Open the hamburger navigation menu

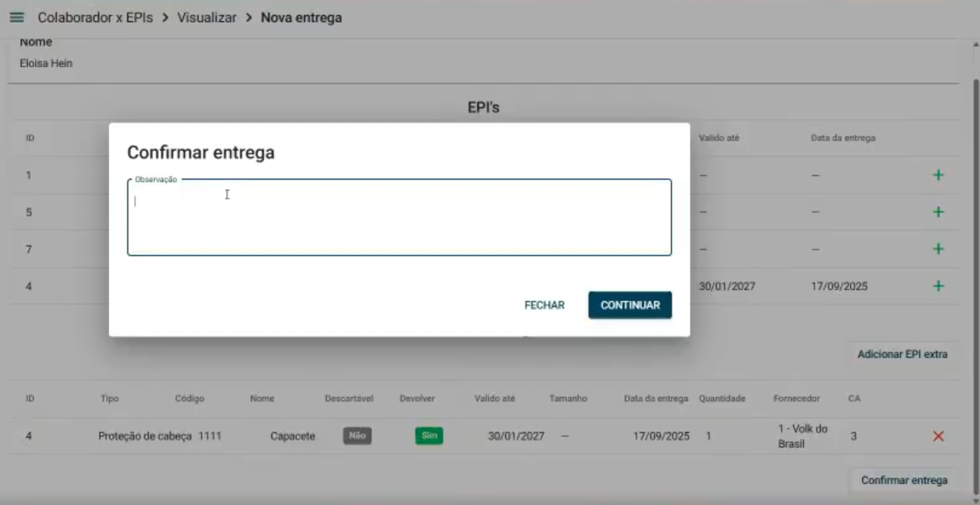point(17,18)
